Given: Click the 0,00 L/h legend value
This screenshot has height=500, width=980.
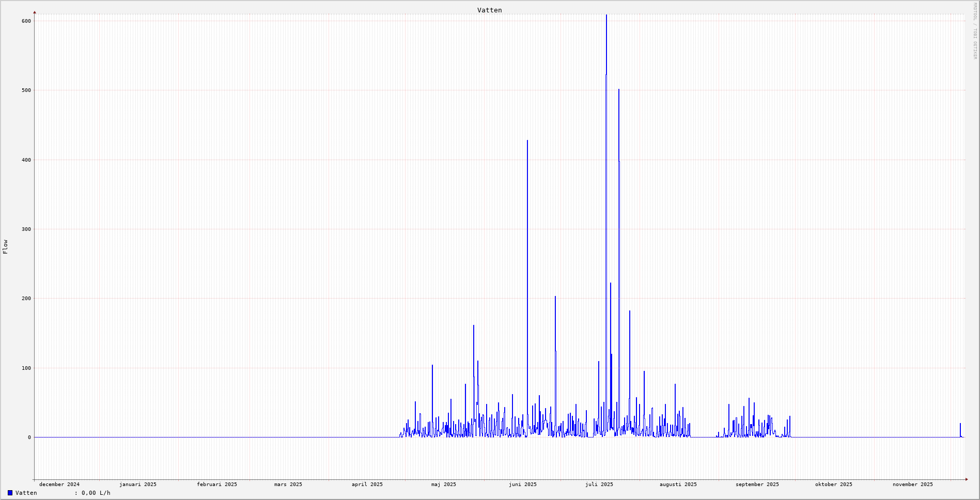Looking at the screenshot, I should [96, 493].
